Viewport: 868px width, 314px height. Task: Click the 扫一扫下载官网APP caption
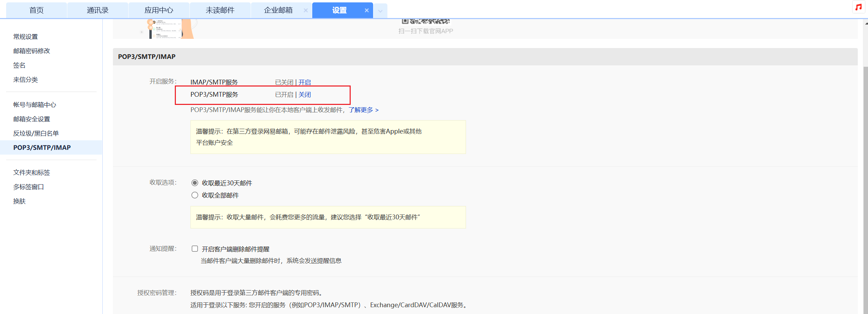click(426, 31)
